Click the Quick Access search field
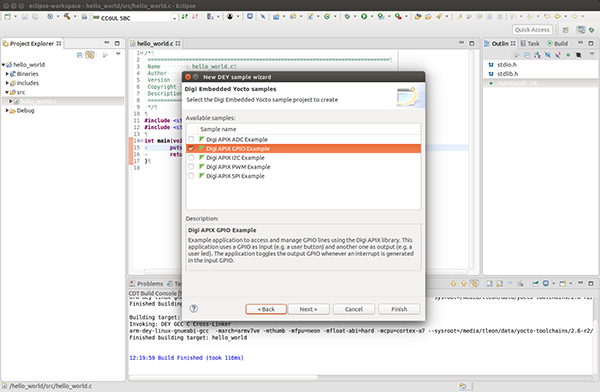The height and width of the screenshot is (392, 600). point(532,29)
